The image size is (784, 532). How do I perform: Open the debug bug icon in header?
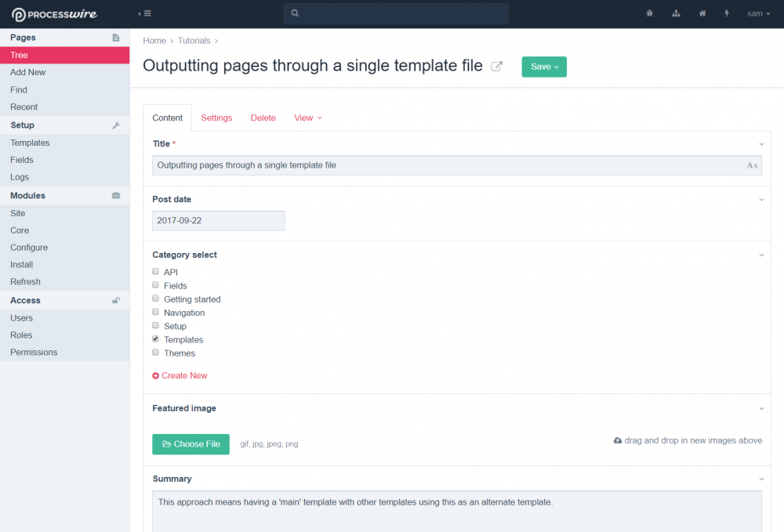pyautogui.click(x=650, y=13)
